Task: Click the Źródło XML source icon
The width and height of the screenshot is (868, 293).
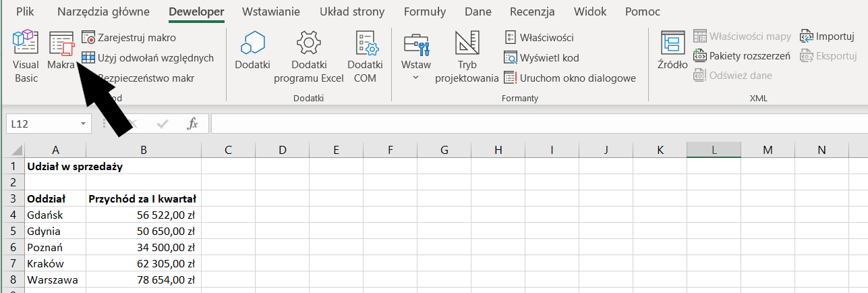Action: pos(672,51)
